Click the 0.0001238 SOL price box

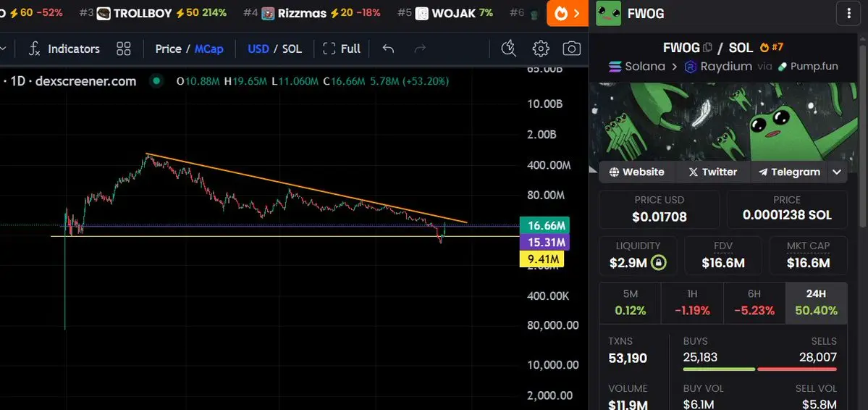(x=787, y=209)
